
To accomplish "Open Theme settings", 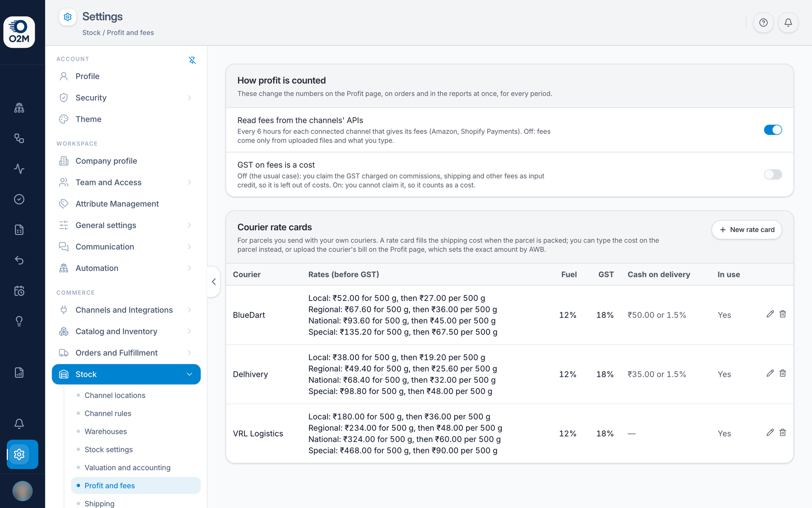I will pos(126,119).
